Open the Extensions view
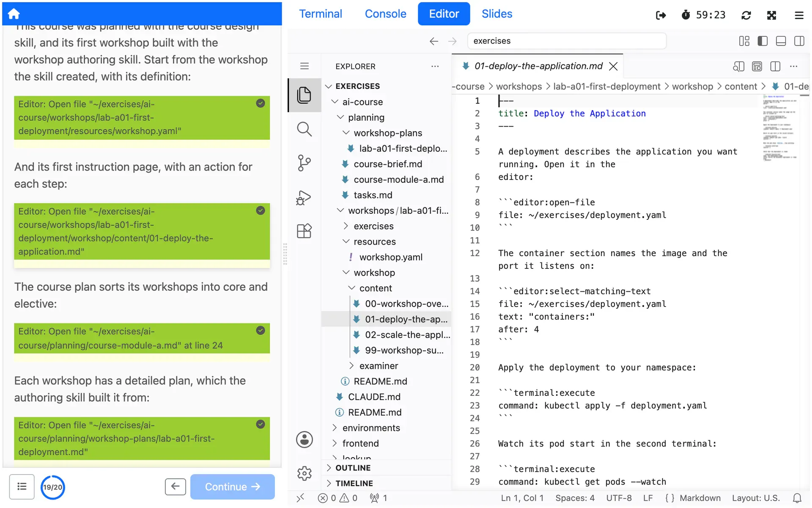The height and width of the screenshot is (508, 812). (304, 231)
